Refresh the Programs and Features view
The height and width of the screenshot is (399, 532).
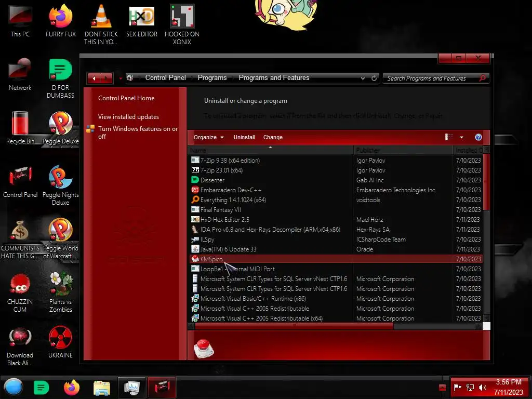tap(374, 78)
